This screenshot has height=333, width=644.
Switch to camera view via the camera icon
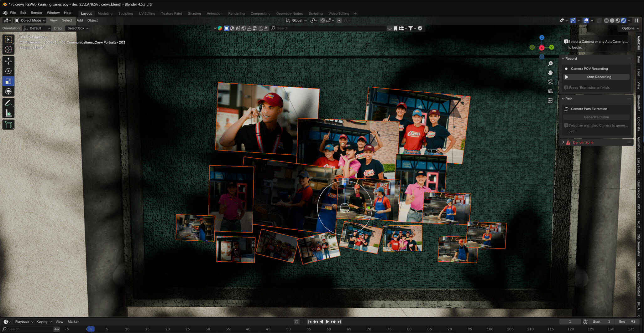pos(550,82)
